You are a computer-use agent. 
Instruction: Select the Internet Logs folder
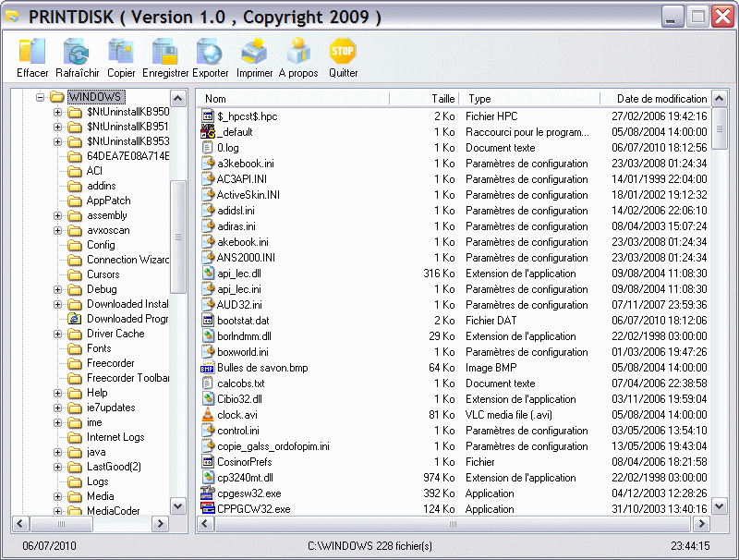[x=115, y=437]
